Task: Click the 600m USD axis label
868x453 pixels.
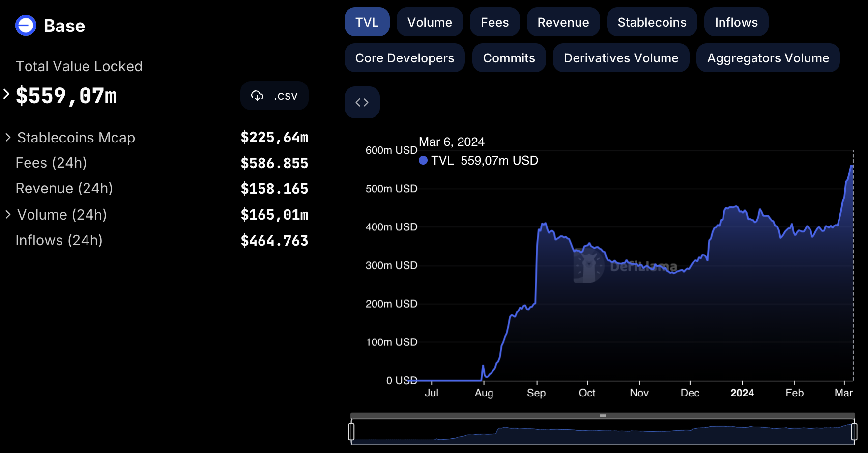Action: (391, 150)
